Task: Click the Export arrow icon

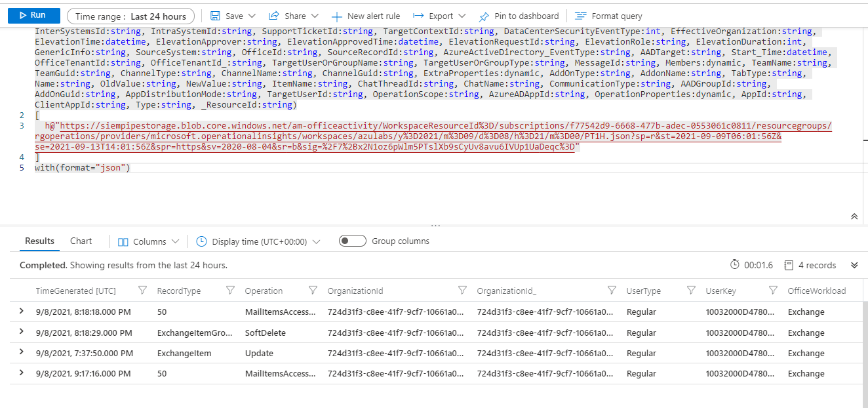Action: [419, 16]
